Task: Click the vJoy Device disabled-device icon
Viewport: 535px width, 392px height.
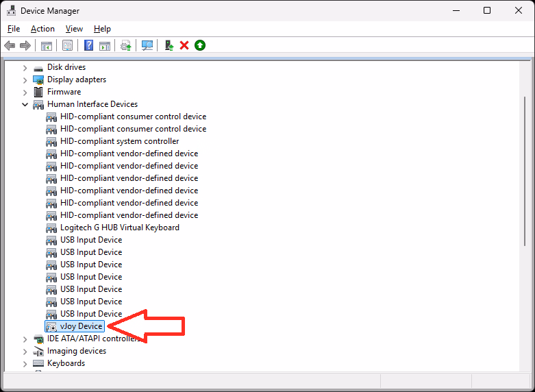Action: click(x=51, y=327)
